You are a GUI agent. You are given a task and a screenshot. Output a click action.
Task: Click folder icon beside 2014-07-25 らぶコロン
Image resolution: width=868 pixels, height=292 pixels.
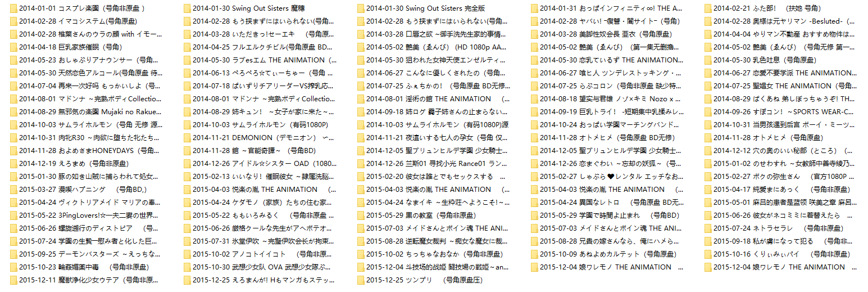[534, 86]
